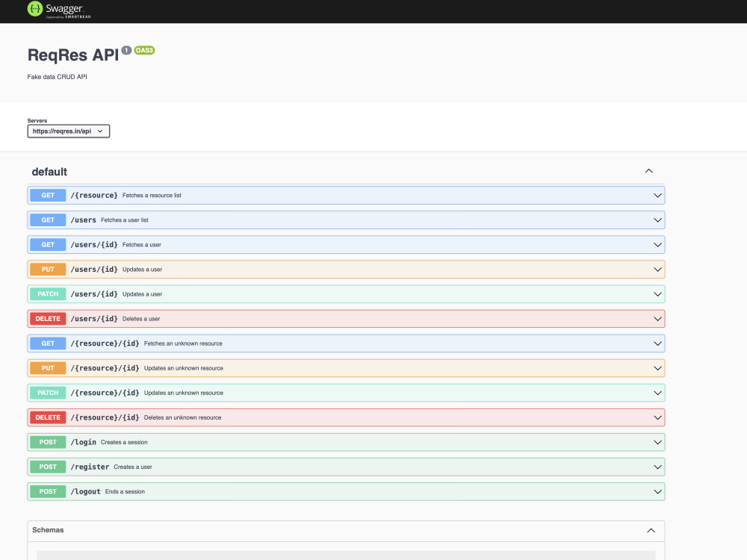The image size is (747, 560).
Task: Expand the DELETE /users/{id} chevron
Action: (x=657, y=319)
